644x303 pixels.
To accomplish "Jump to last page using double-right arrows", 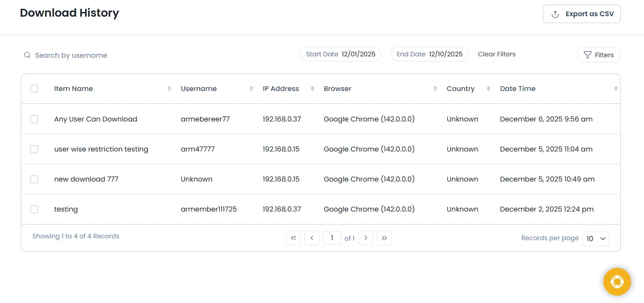I will click(384, 238).
